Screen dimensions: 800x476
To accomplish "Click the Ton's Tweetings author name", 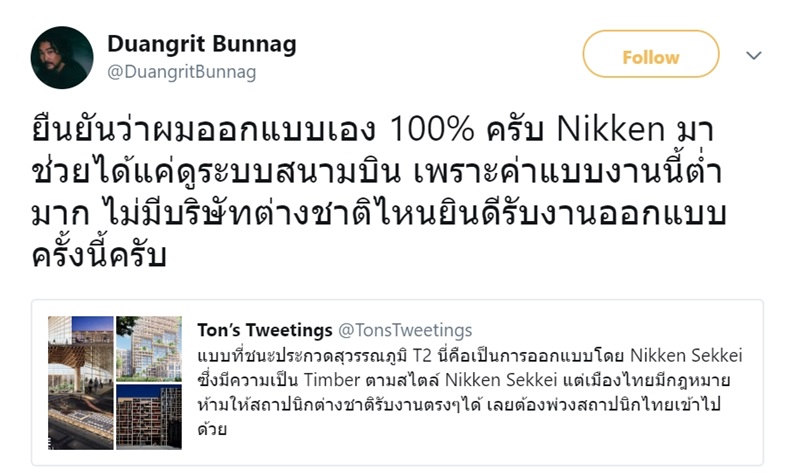I will 262,331.
